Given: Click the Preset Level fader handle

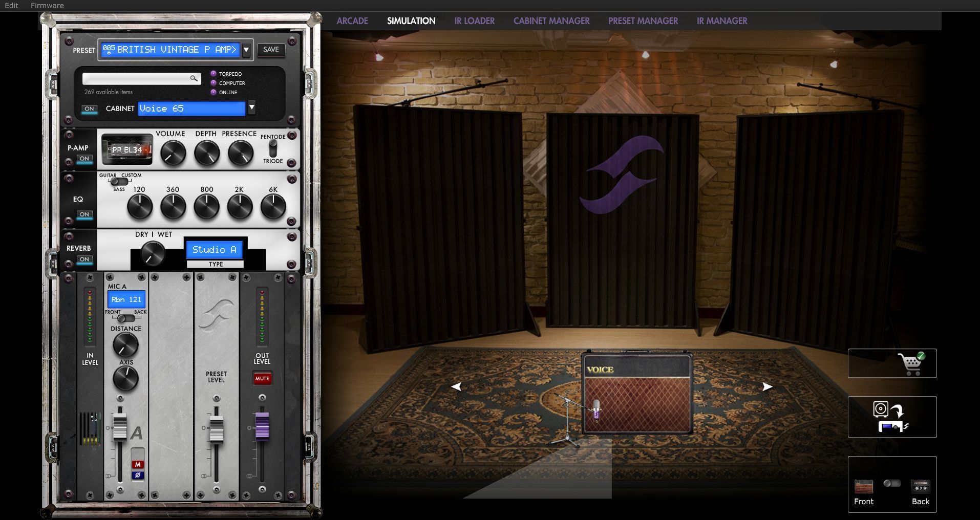Looking at the screenshot, I should tap(216, 429).
